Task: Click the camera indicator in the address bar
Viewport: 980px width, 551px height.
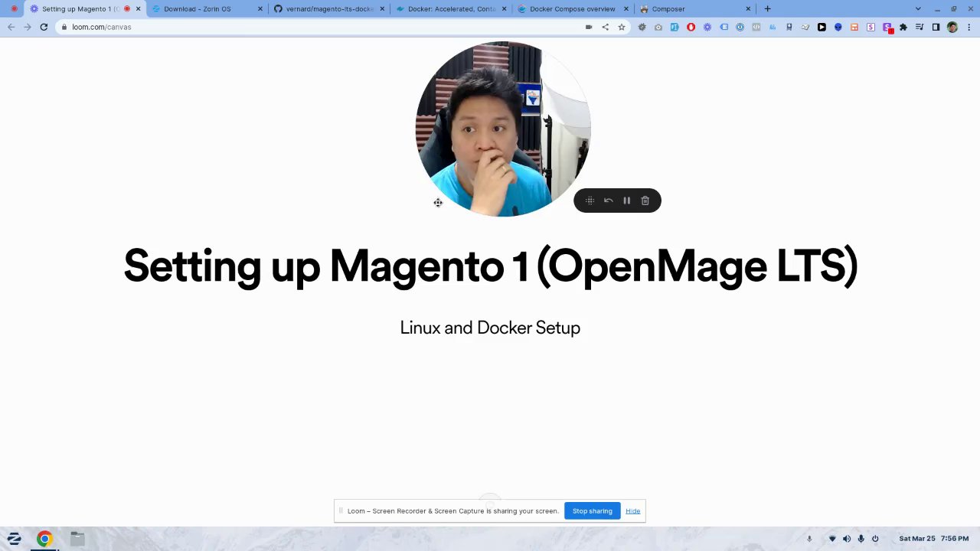Action: (589, 27)
